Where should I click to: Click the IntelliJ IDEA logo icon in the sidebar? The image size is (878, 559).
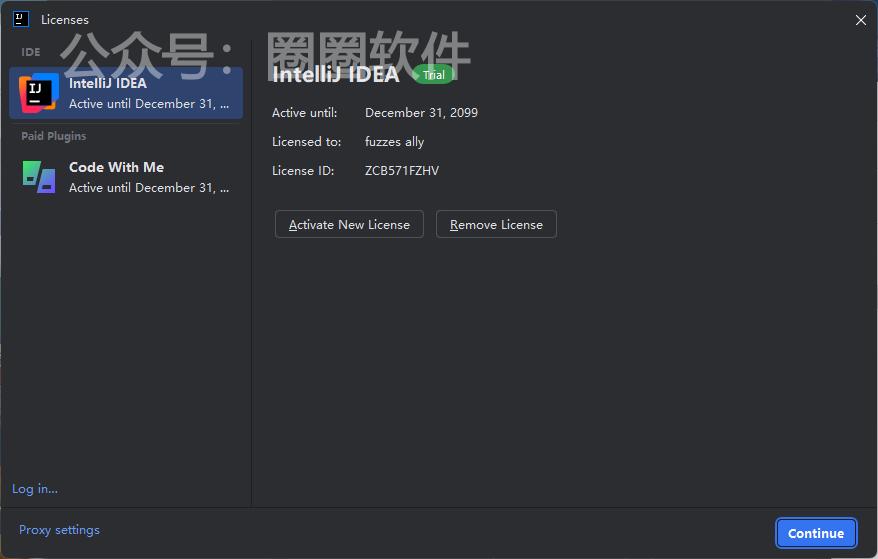[39, 93]
